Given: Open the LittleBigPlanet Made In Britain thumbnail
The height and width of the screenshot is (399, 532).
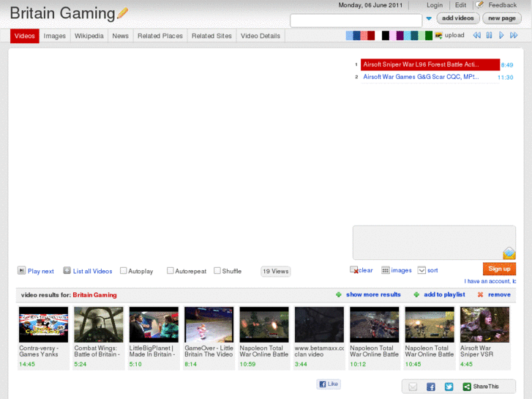Looking at the screenshot, I should click(x=154, y=324).
